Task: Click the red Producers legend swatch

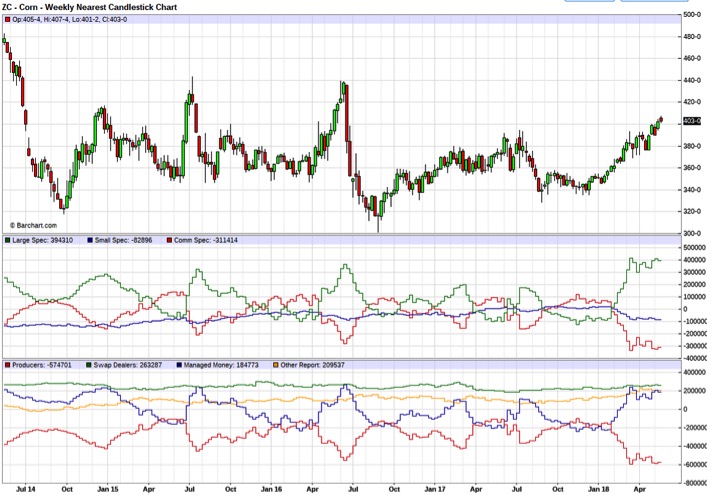Action: coord(7,366)
